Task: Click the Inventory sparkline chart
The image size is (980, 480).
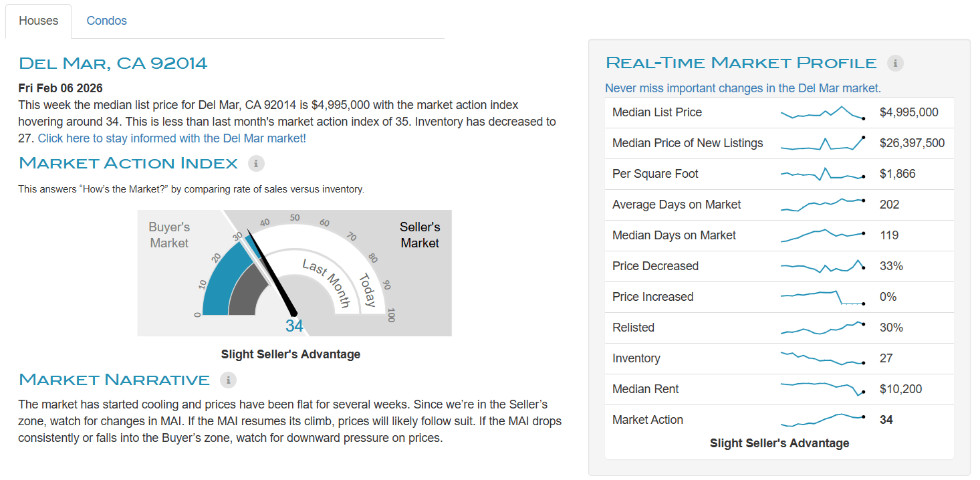Action: pos(822,358)
